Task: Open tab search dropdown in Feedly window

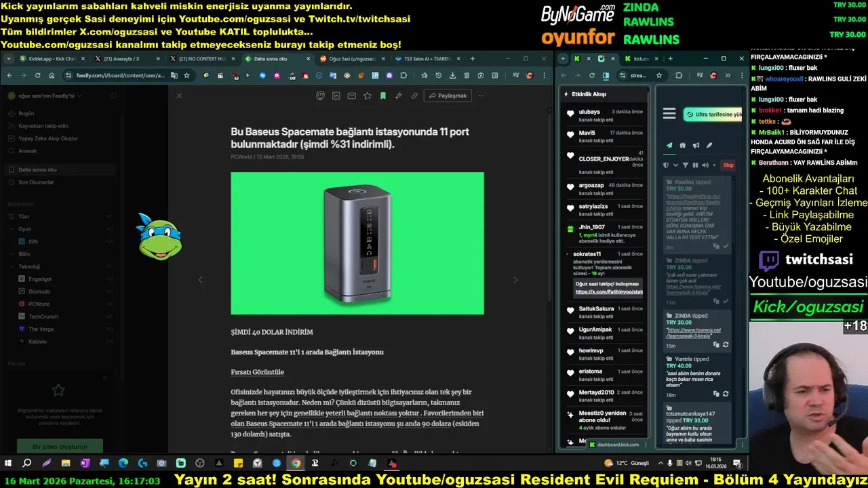Action: click(x=8, y=59)
